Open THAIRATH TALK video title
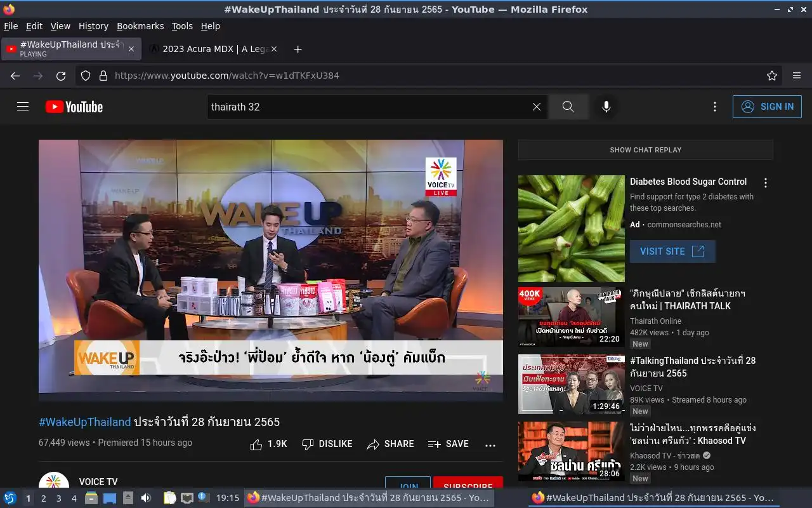 pos(688,300)
